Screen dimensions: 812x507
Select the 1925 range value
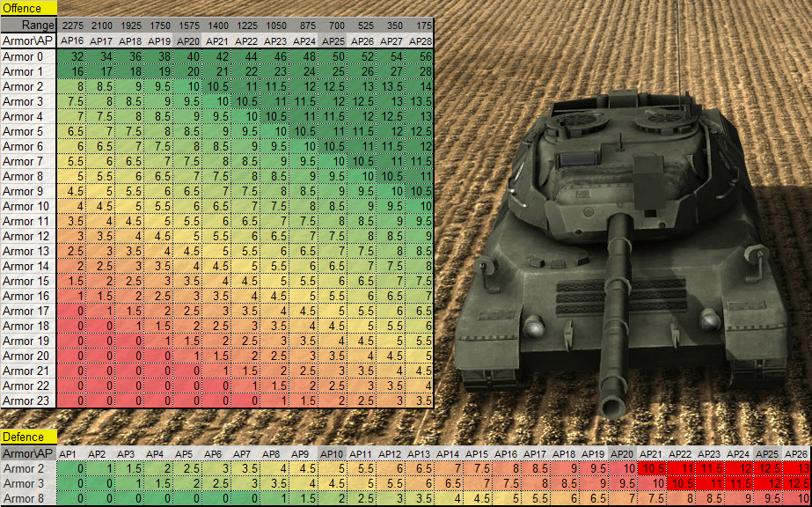(x=130, y=26)
